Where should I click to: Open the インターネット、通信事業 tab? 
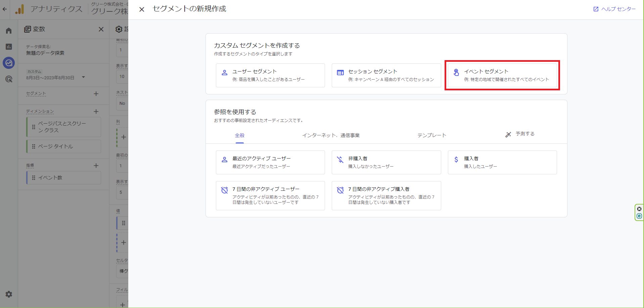(x=331, y=135)
